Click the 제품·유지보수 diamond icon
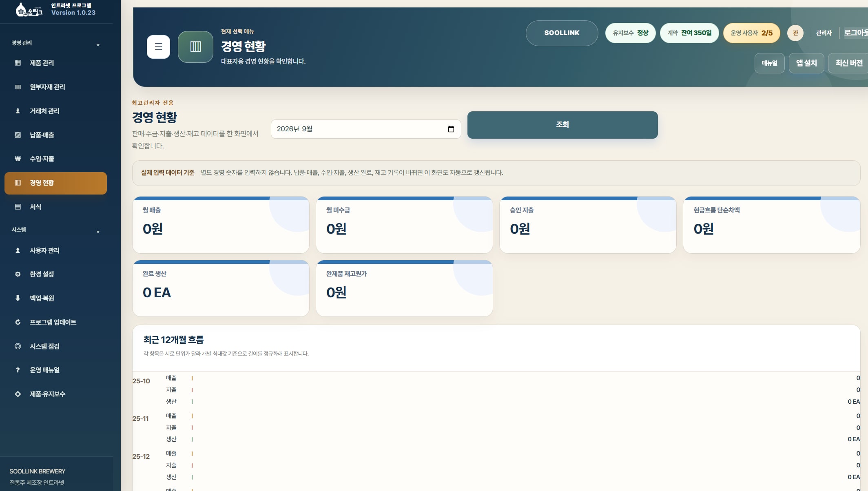 (x=18, y=394)
